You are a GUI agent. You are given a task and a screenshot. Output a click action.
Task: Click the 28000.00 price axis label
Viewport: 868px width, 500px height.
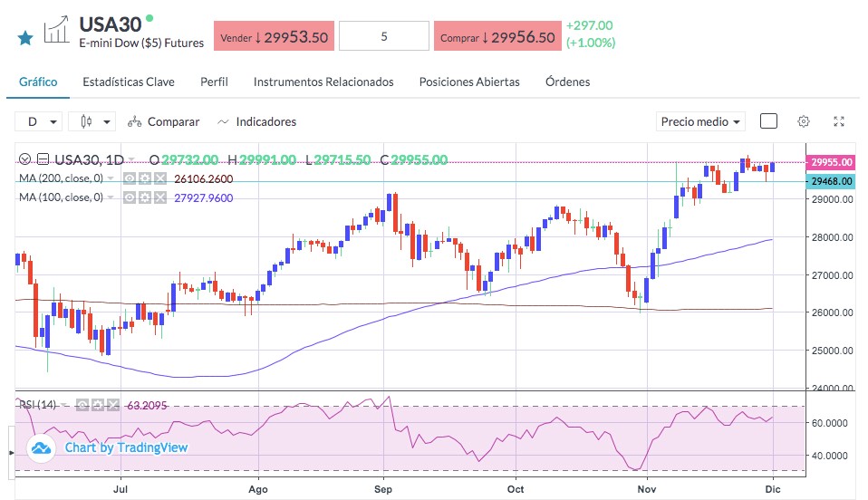832,237
